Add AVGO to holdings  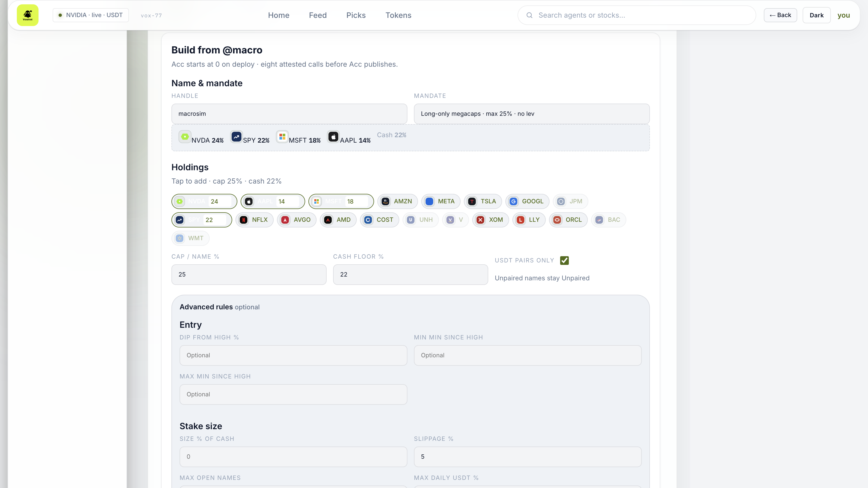296,220
